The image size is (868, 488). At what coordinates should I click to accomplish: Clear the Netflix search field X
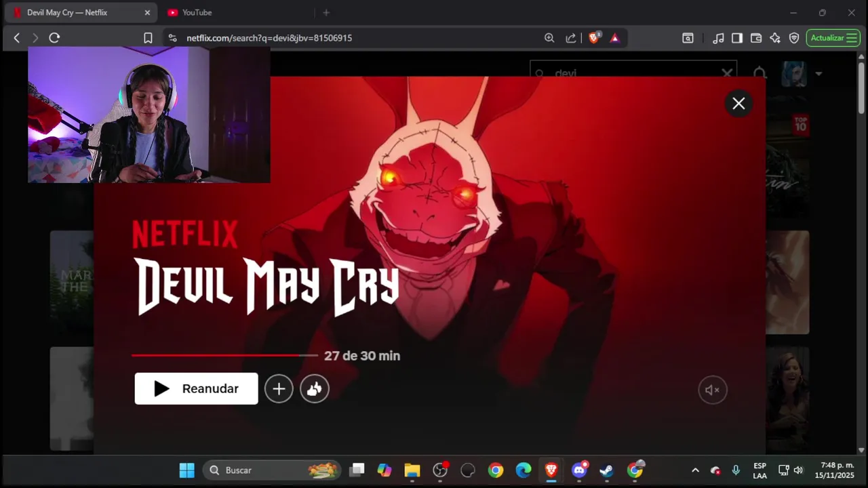pos(726,73)
